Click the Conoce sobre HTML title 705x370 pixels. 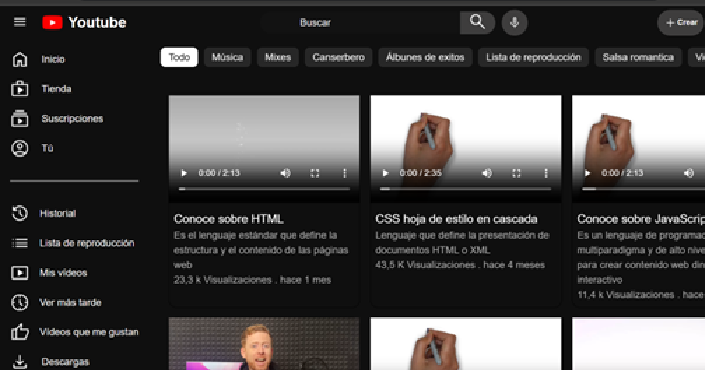click(228, 219)
